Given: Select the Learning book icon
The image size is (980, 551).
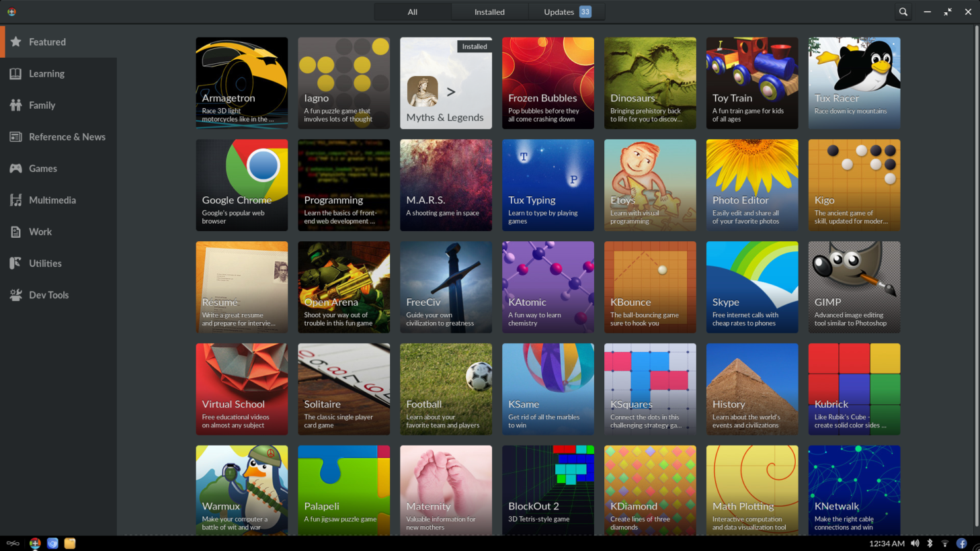Looking at the screenshot, I should (x=15, y=74).
